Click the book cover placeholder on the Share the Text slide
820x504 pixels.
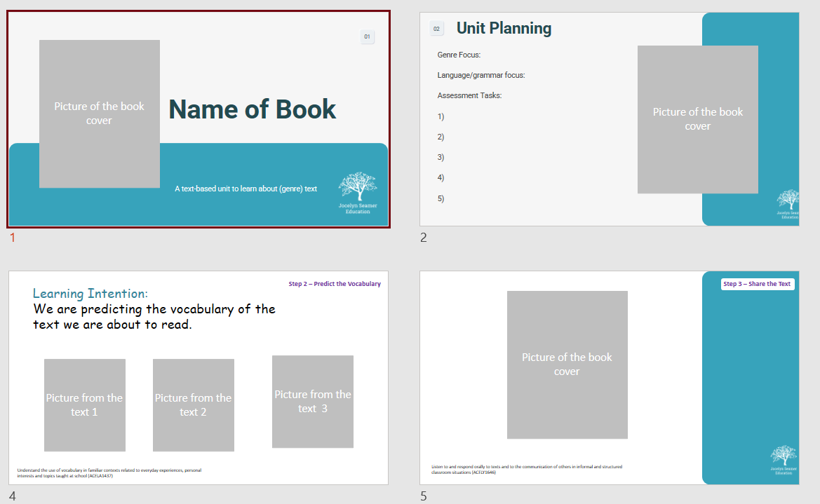(567, 365)
